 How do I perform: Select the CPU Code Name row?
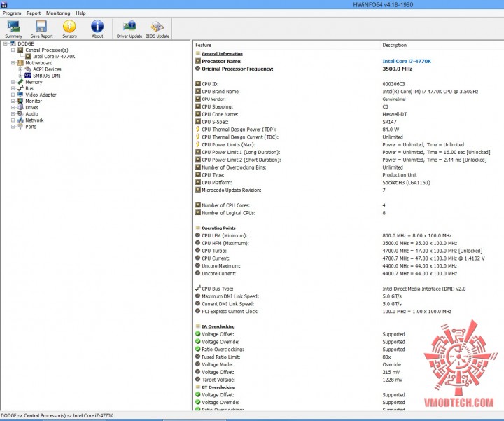click(x=349, y=114)
